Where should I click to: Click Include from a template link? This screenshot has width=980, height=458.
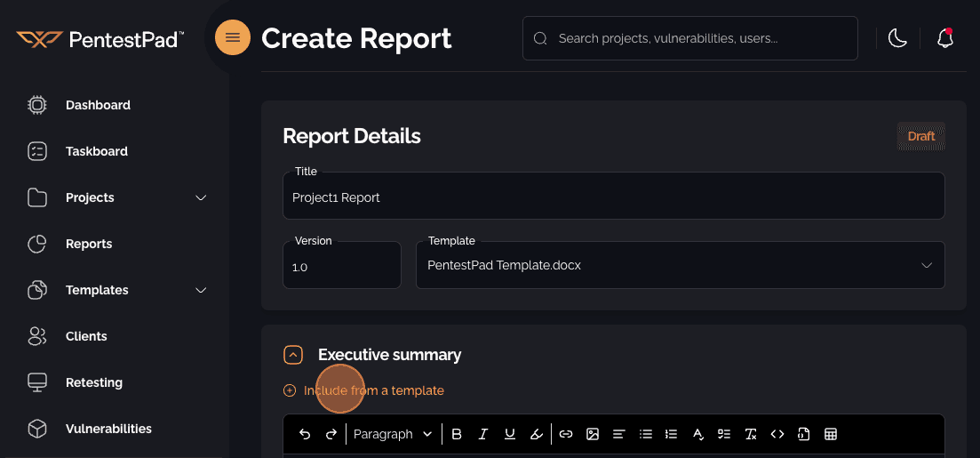[374, 391]
